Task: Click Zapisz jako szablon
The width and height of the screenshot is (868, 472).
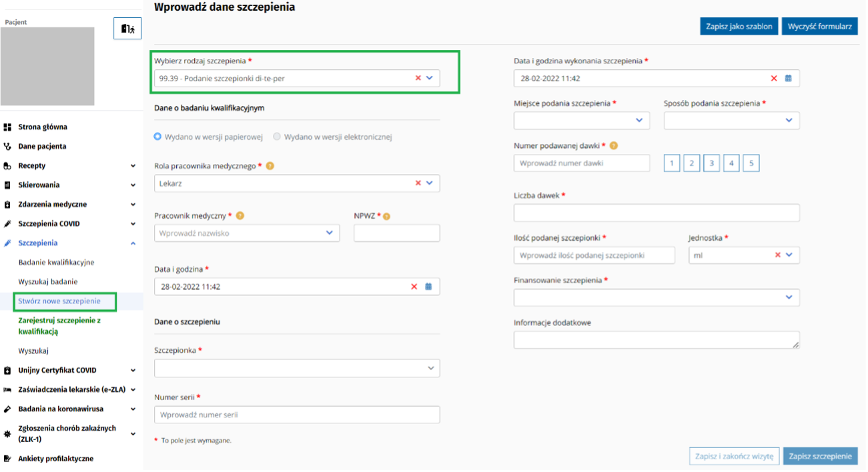Action: click(739, 26)
